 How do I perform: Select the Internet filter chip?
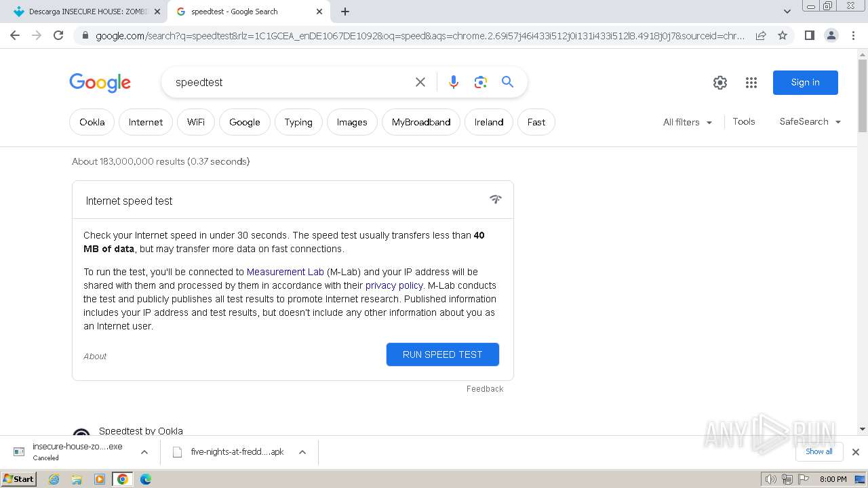(146, 122)
